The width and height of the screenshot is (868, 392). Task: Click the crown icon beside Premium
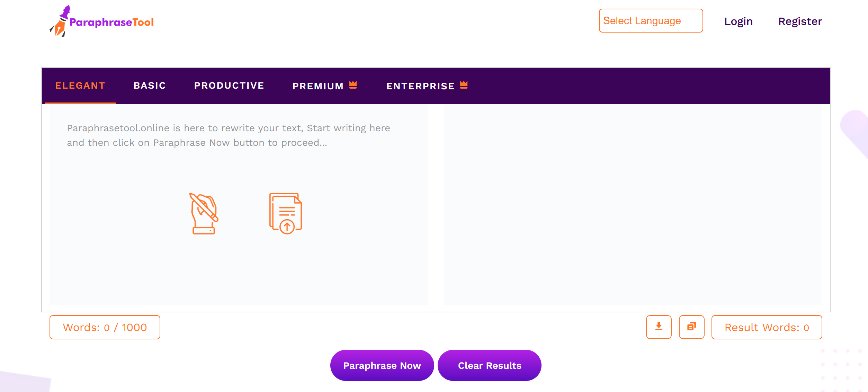pos(353,85)
